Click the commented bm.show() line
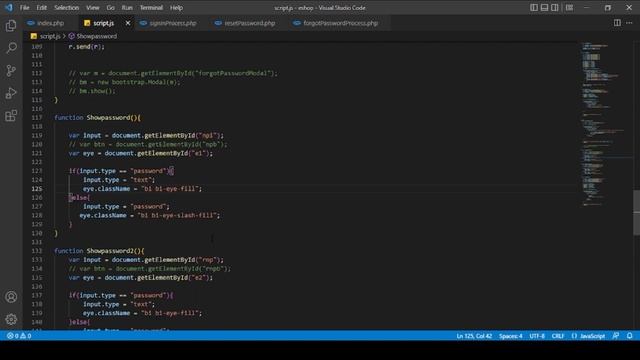 point(92,91)
